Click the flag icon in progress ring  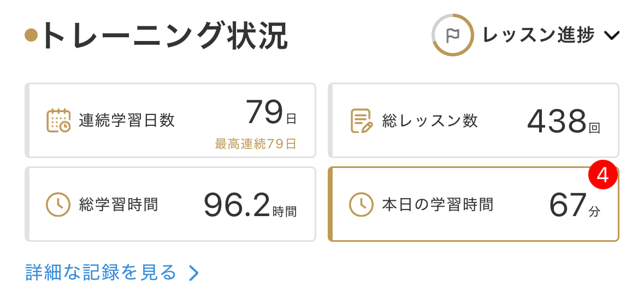(453, 36)
